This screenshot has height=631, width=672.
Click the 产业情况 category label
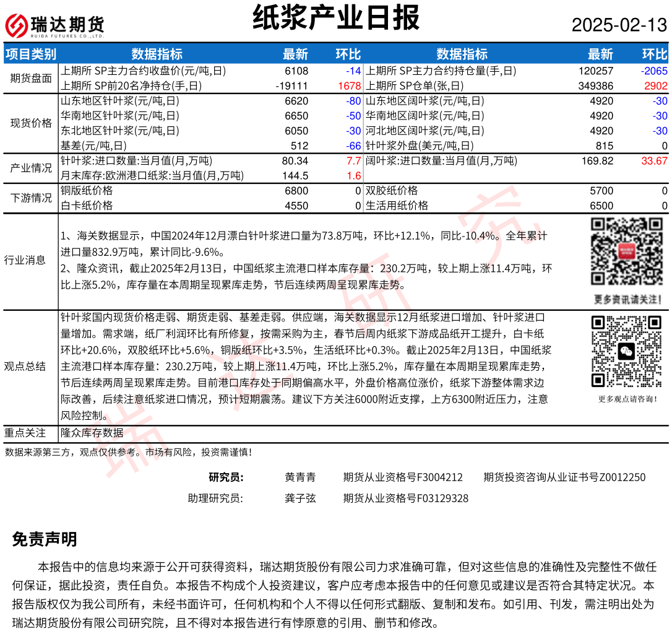(31, 168)
